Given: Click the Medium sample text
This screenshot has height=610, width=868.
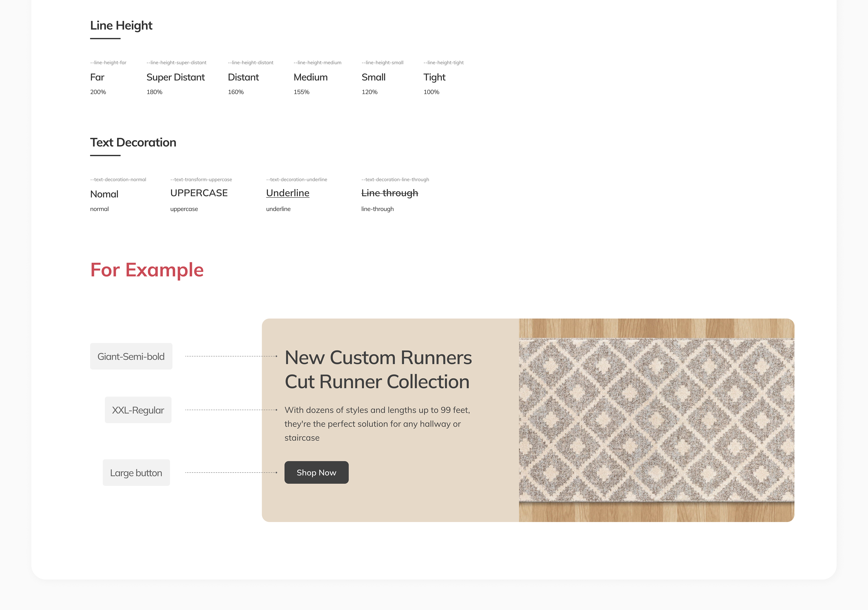Looking at the screenshot, I should point(311,78).
